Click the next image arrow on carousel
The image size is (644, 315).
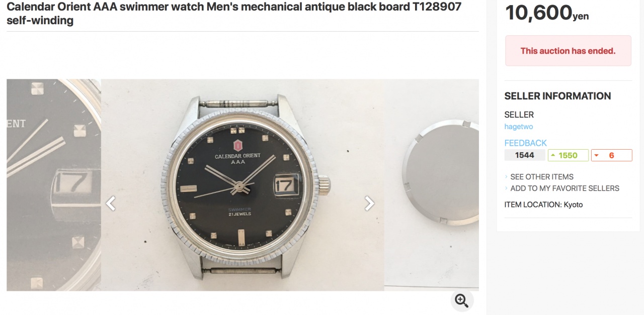point(370,203)
